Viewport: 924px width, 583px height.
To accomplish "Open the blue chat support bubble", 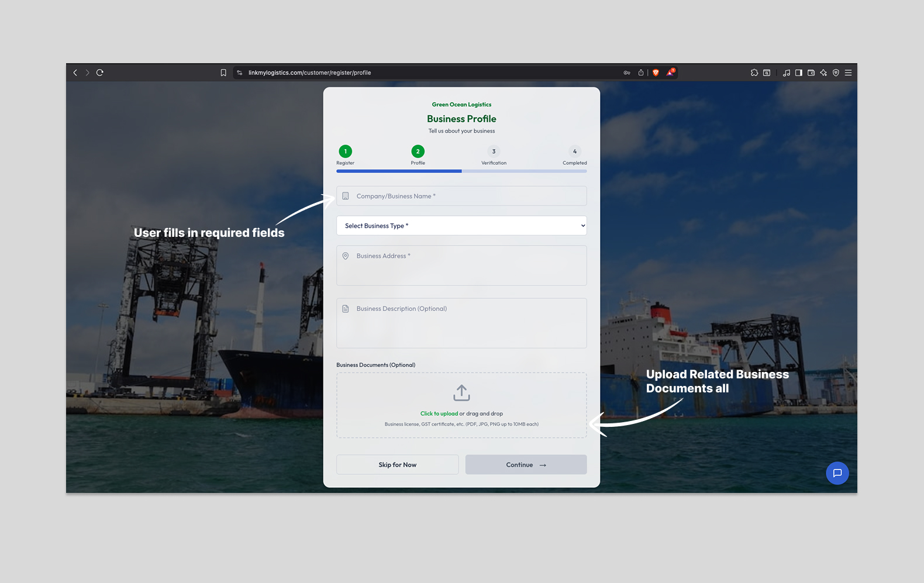I will click(837, 473).
